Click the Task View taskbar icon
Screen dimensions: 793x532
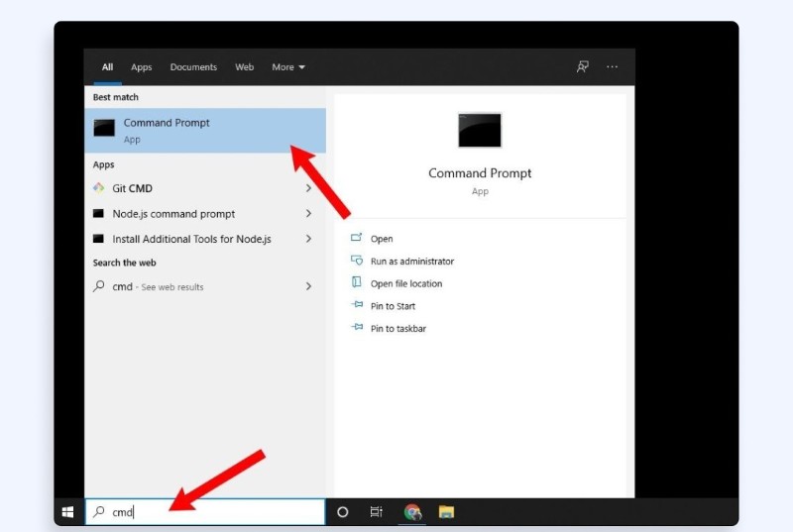377,512
